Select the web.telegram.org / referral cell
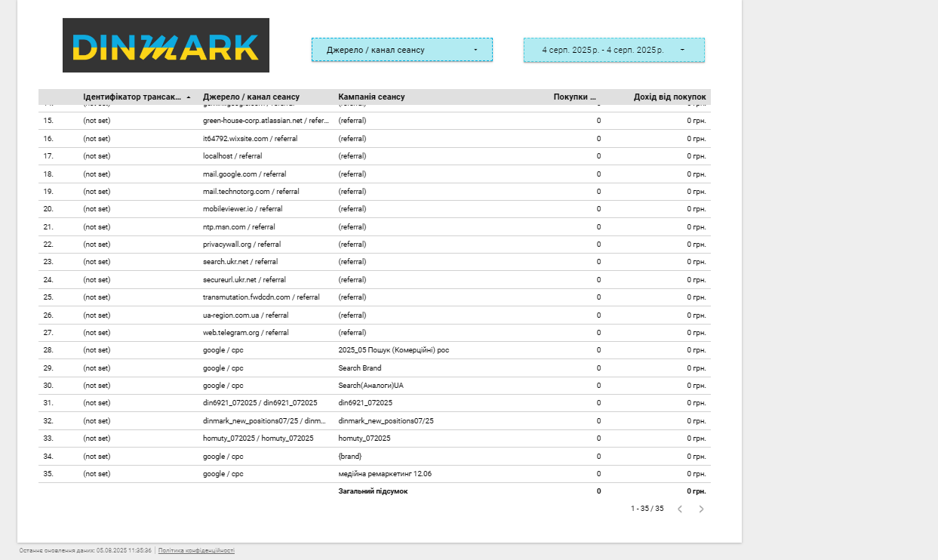This screenshot has height=560, width=938. 246,333
